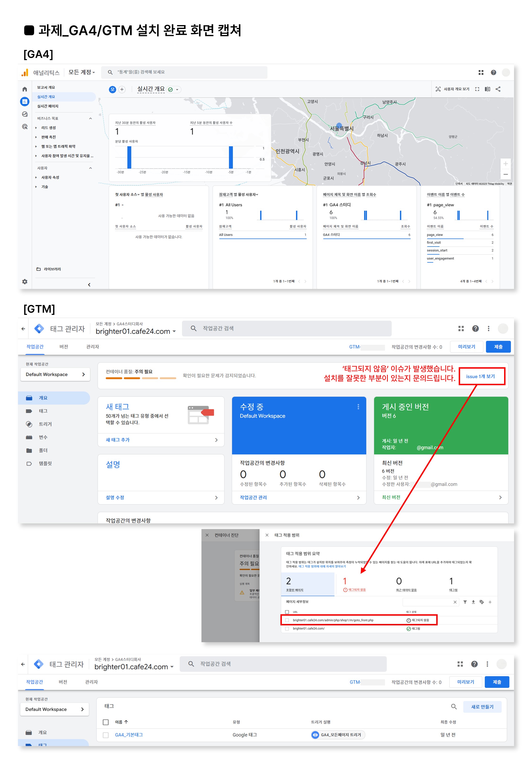532x769 pixels.
Task: Open 모든 계정 account dropdown in GA4
Action: (82, 72)
